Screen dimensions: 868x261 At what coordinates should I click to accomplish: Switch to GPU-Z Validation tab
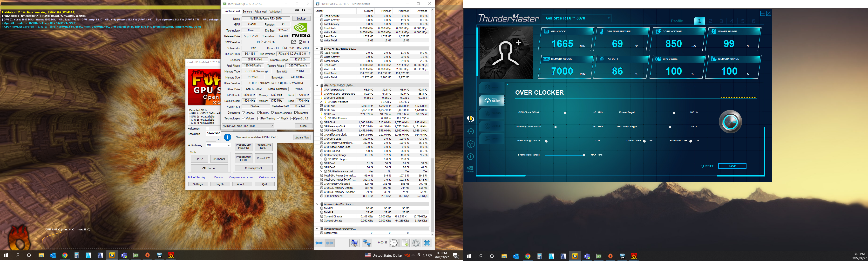click(x=275, y=11)
